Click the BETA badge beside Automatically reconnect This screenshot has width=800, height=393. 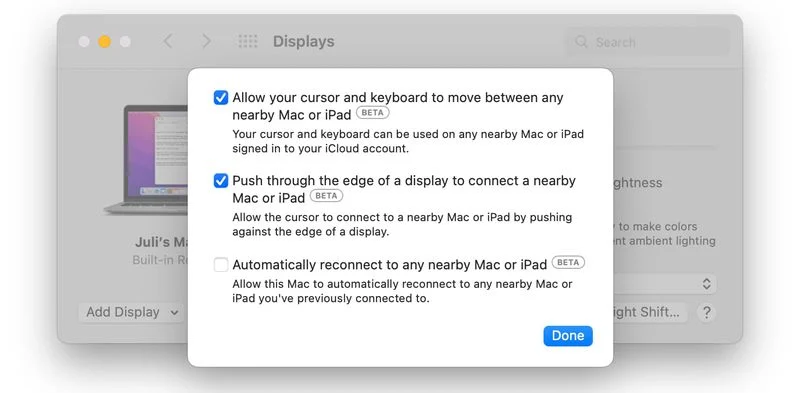[x=568, y=263]
